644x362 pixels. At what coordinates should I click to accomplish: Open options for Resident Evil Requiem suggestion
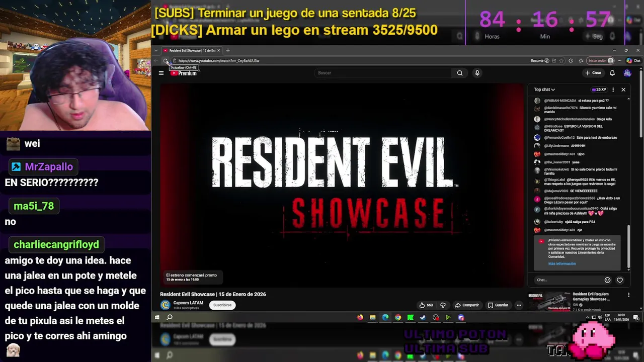[x=628, y=295]
